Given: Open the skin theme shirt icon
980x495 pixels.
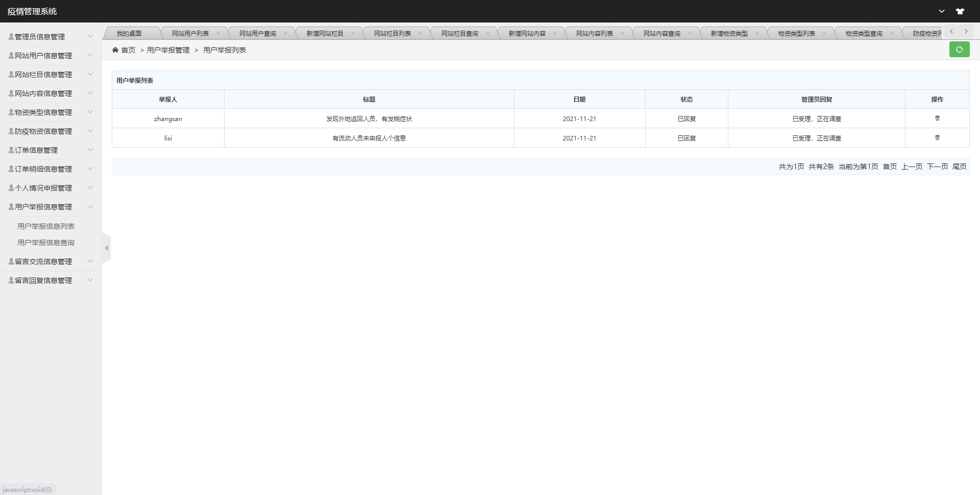Looking at the screenshot, I should pyautogui.click(x=960, y=11).
